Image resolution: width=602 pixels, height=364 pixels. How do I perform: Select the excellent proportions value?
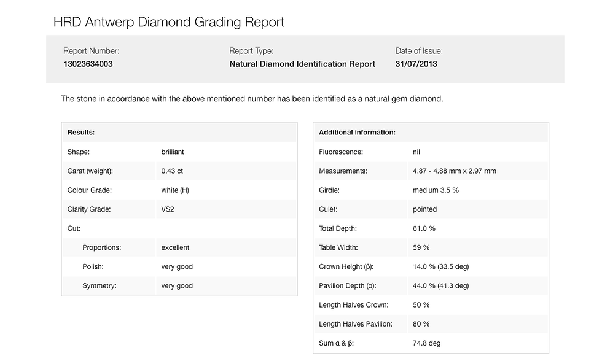click(175, 248)
